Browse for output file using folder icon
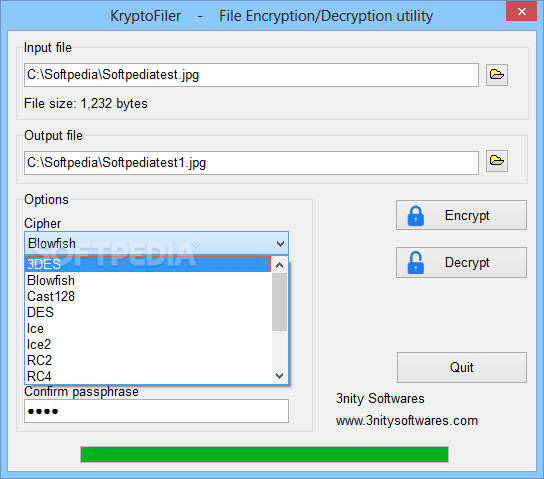The width and height of the screenshot is (544, 479). (497, 161)
